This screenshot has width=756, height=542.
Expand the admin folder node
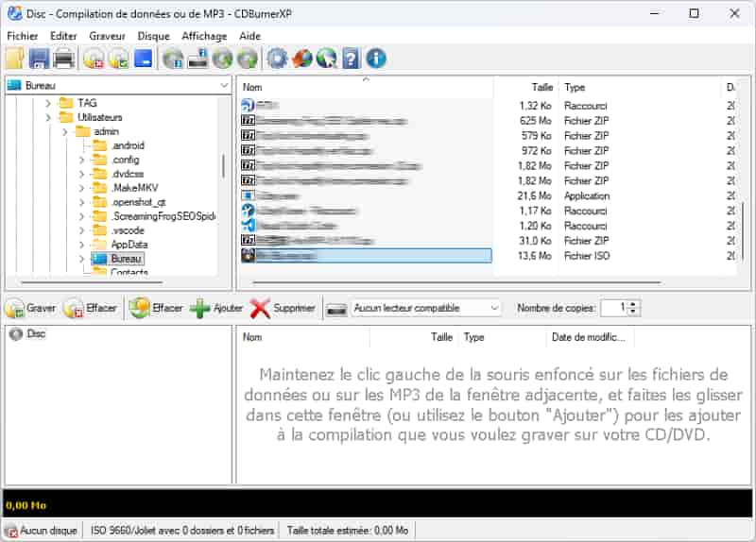point(65,131)
